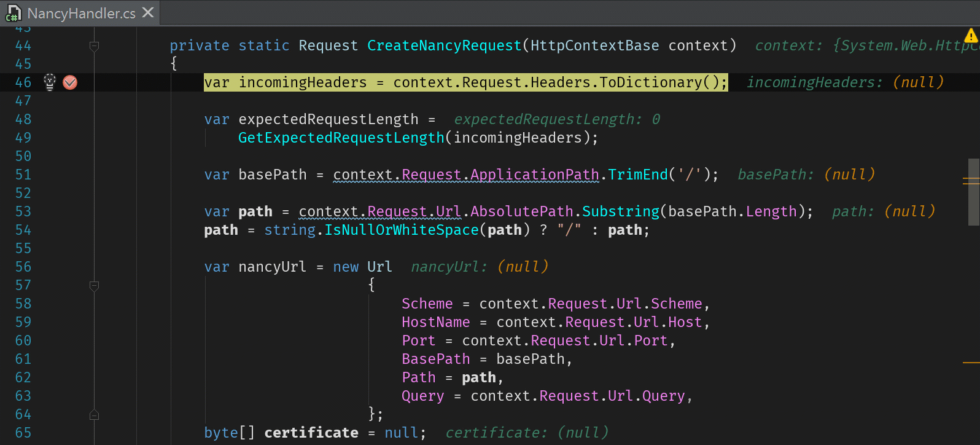980x445 pixels.
Task: Toggle the breakpoint on line 46
Action: click(x=70, y=82)
